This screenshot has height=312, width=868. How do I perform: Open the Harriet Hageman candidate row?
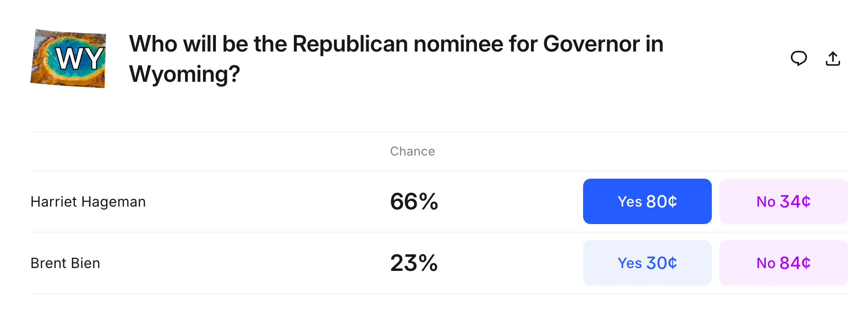pos(439,201)
